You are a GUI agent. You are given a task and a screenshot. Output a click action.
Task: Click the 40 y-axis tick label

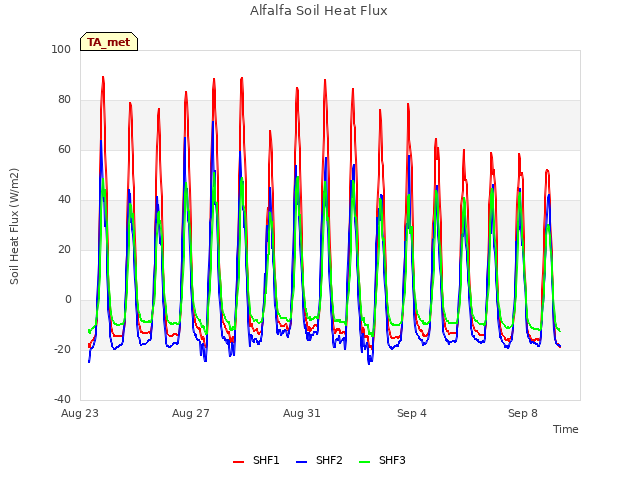pyautogui.click(x=64, y=200)
